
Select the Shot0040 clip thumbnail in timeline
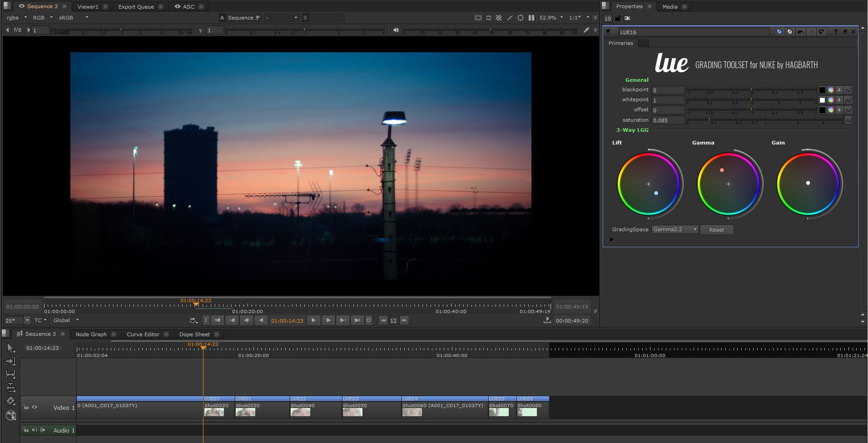(x=300, y=412)
